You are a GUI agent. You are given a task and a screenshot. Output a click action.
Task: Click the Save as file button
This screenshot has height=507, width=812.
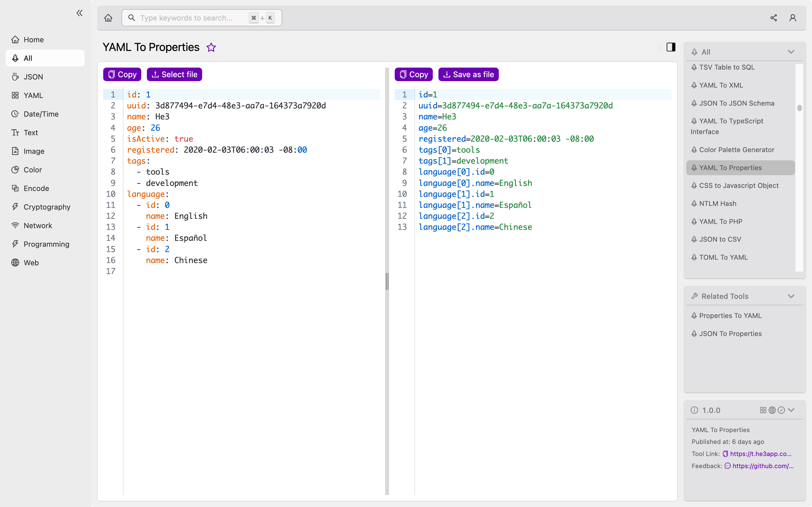[467, 74]
